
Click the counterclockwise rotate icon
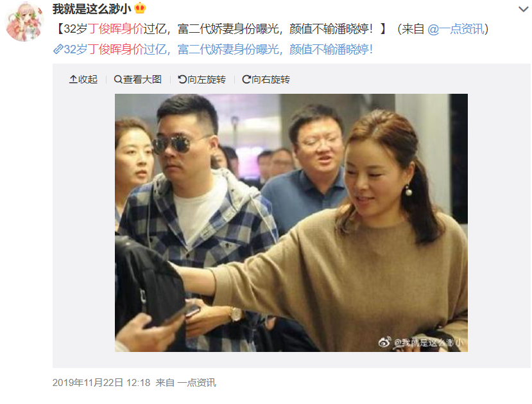click(x=182, y=80)
